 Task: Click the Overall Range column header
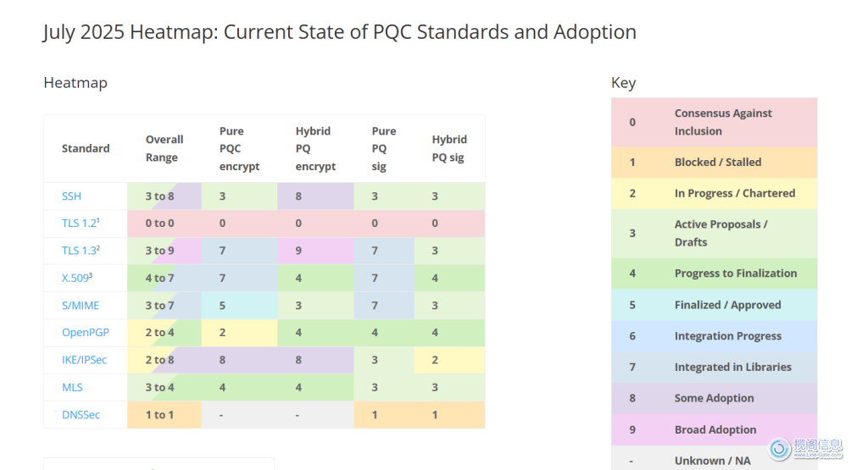[x=164, y=148]
